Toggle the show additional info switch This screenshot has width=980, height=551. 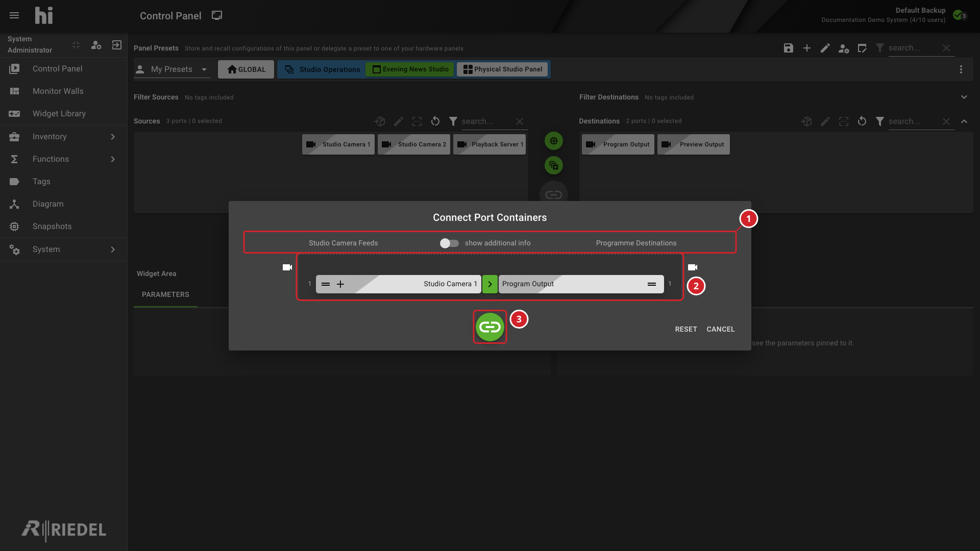click(x=449, y=243)
